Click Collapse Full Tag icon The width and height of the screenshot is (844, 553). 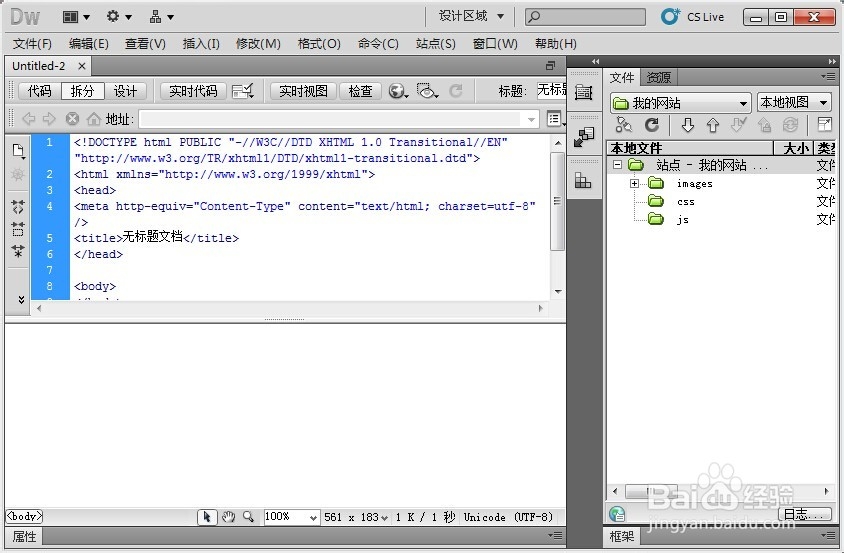[18, 206]
